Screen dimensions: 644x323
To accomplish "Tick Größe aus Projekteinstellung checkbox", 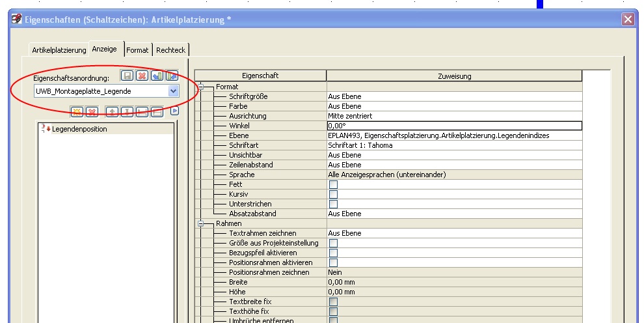I will pyautogui.click(x=334, y=244).
